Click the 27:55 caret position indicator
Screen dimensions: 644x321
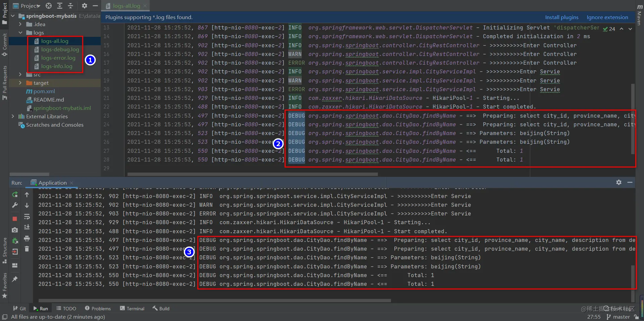pyautogui.click(x=594, y=317)
